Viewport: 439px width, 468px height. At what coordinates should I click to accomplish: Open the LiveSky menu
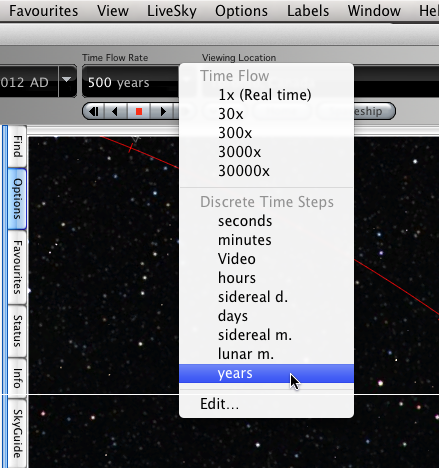pos(172,11)
